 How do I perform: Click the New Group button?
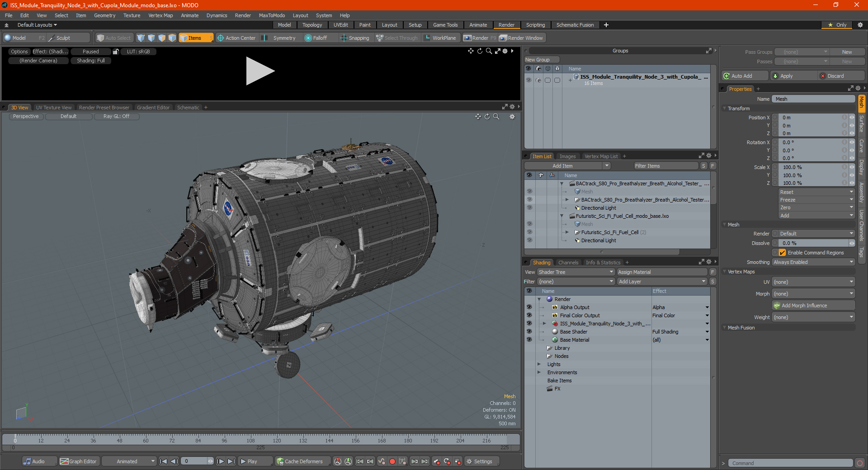pos(542,60)
